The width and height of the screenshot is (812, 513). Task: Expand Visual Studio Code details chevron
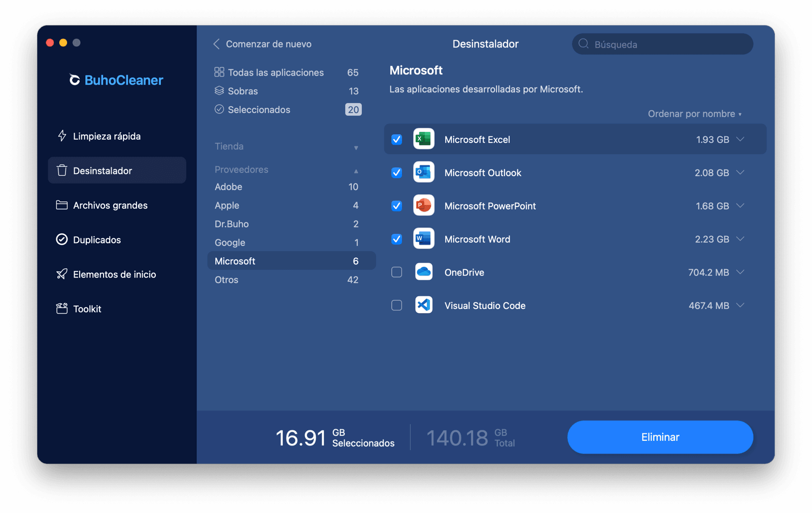(x=740, y=305)
